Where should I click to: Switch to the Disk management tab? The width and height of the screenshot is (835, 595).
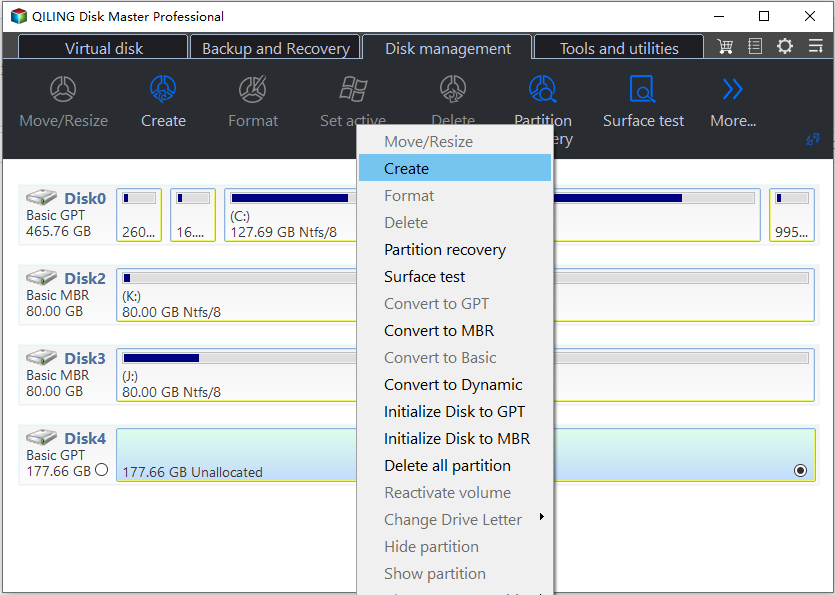pyautogui.click(x=447, y=48)
